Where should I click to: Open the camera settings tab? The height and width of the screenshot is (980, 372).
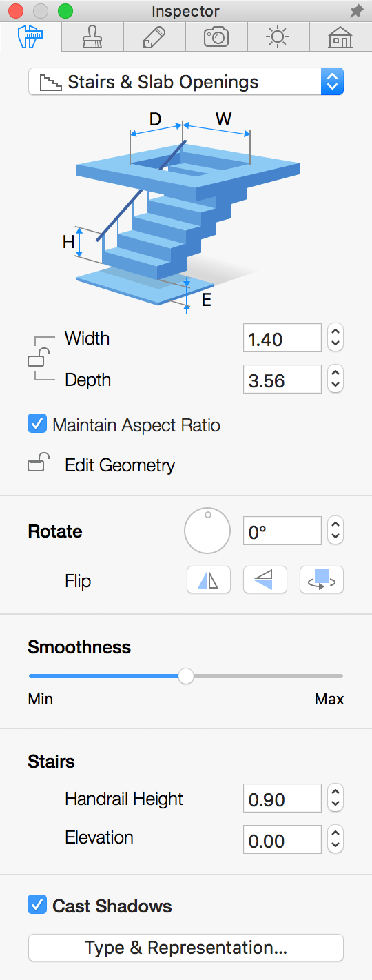[x=216, y=37]
